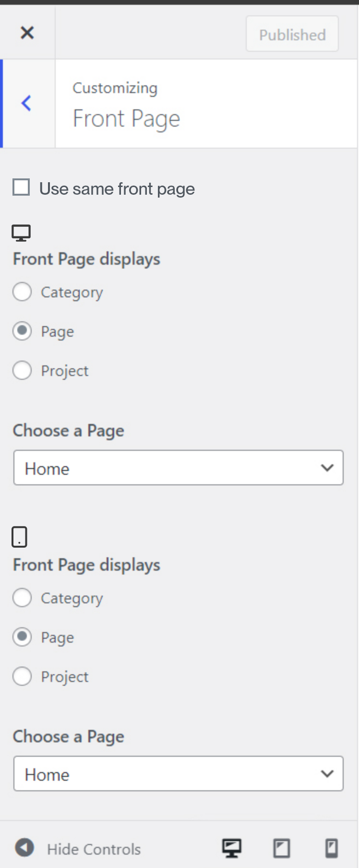Close the Customizer with the X icon
Image resolution: width=359 pixels, height=868 pixels.
(x=27, y=33)
